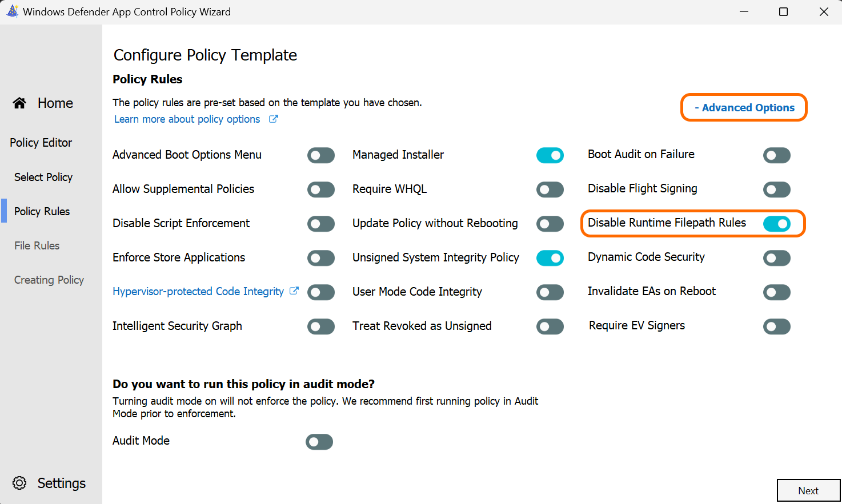Viewport: 842px width, 504px height.
Task: Open Settings via the gear icon
Action: (x=19, y=483)
